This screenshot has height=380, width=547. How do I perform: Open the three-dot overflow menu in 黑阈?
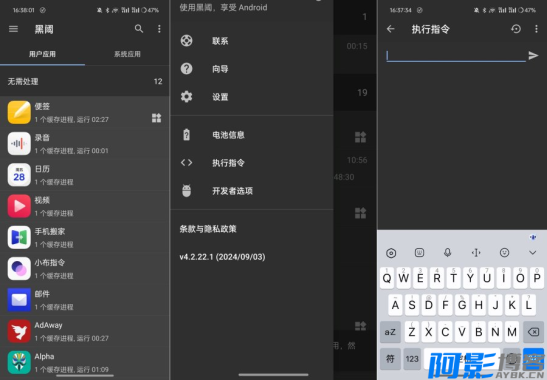coord(159,29)
